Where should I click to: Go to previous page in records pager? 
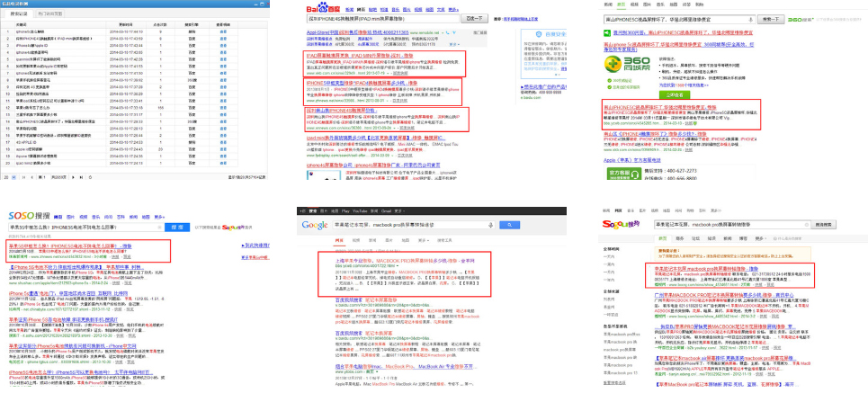(x=32, y=177)
